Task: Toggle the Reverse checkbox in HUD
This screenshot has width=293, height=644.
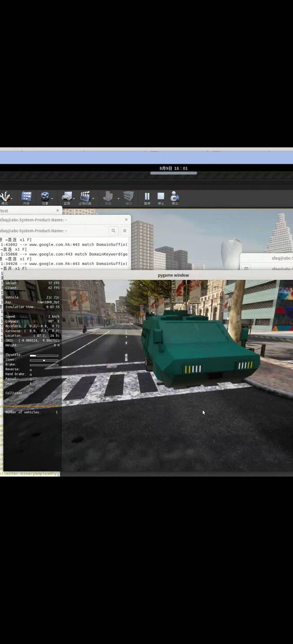Action: click(31, 369)
